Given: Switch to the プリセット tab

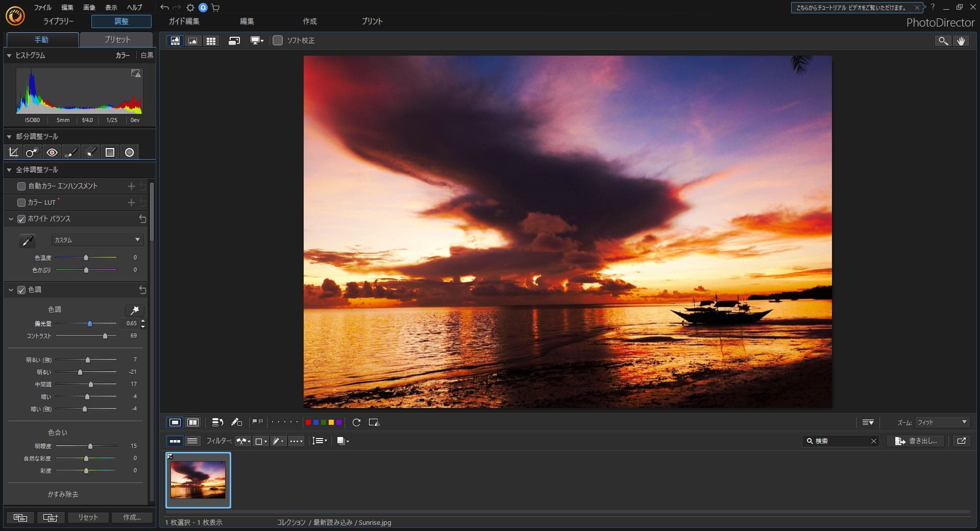Looking at the screenshot, I should coord(116,39).
